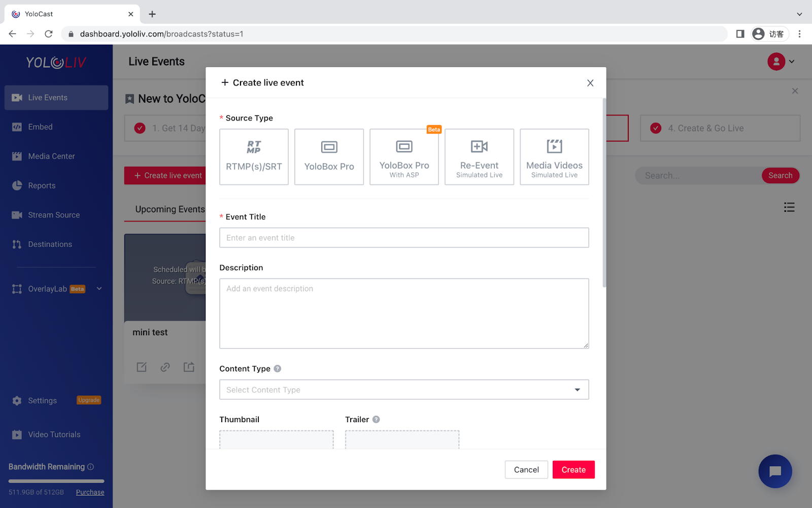This screenshot has width=812, height=508.
Task: Open Settings in the sidebar
Action: click(x=43, y=401)
